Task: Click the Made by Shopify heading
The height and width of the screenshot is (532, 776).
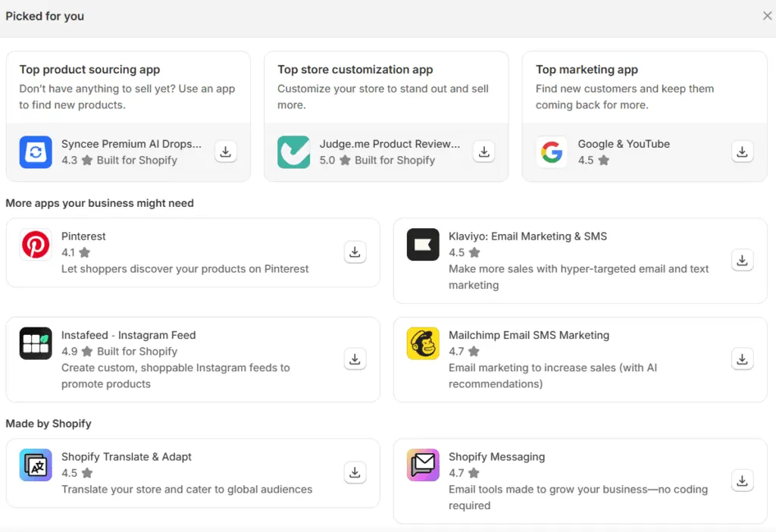Action: pyautogui.click(x=48, y=424)
